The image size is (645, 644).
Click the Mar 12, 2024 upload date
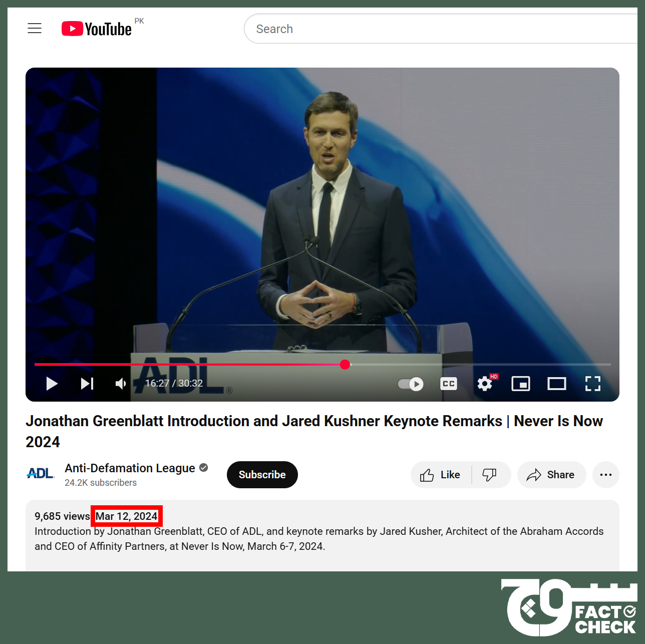(127, 516)
